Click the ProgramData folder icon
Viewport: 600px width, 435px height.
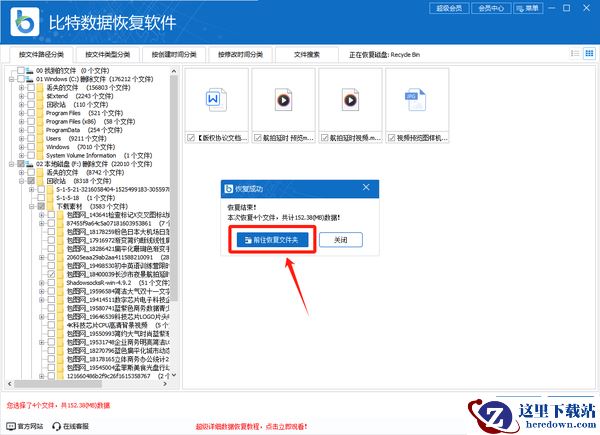[40, 130]
